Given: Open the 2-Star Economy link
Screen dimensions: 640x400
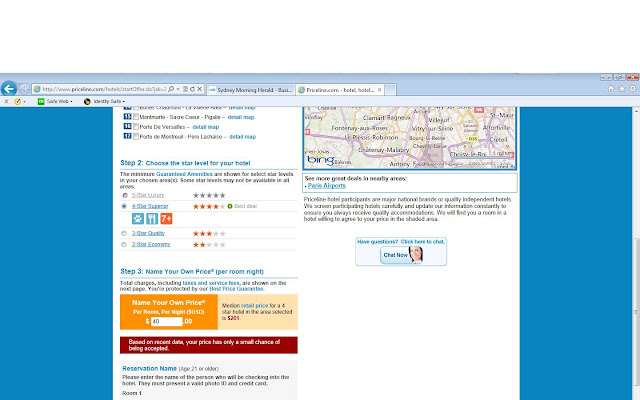Looking at the screenshot, I should (151, 244).
